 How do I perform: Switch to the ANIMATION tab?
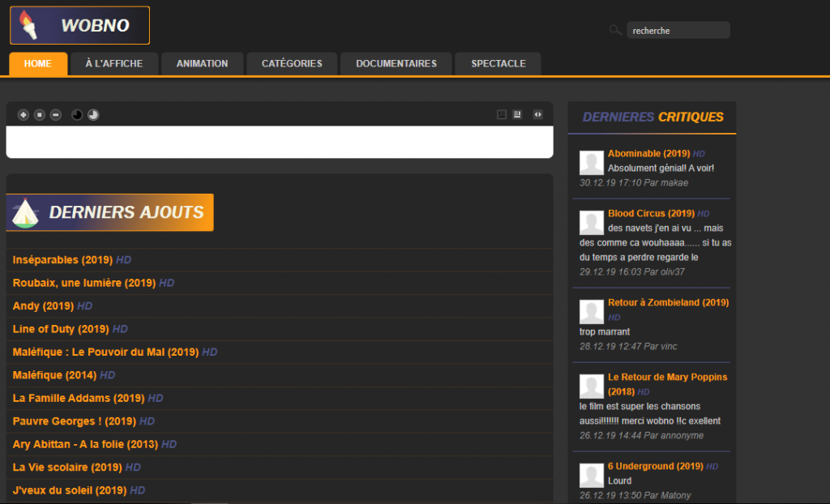click(202, 64)
